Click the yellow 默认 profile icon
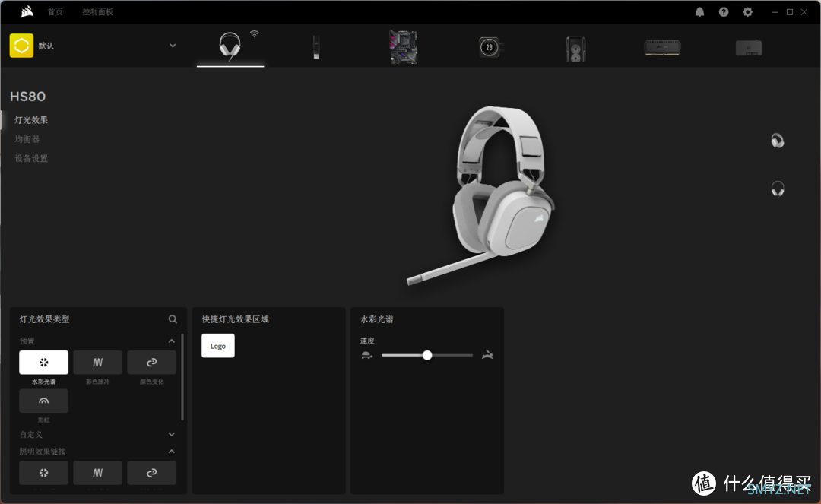The height and width of the screenshot is (504, 821). click(x=21, y=46)
